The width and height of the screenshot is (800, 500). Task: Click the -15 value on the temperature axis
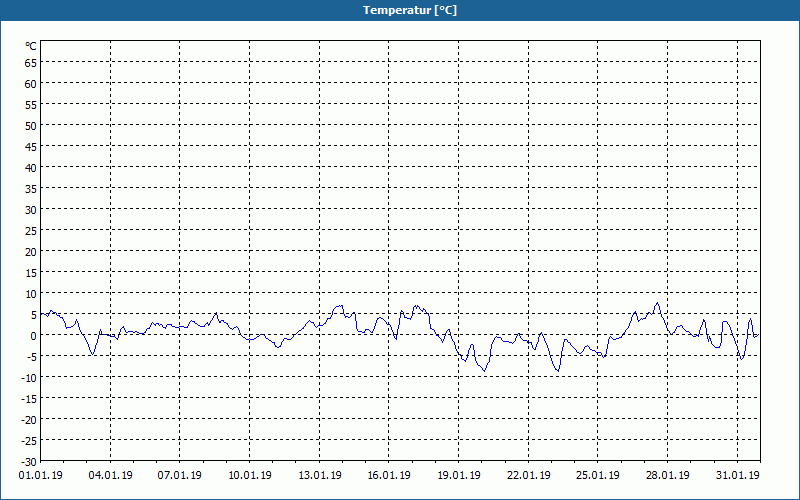(29, 399)
